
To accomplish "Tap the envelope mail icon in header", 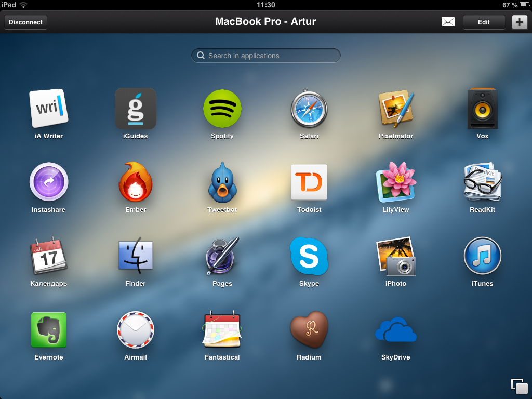I will (x=448, y=22).
